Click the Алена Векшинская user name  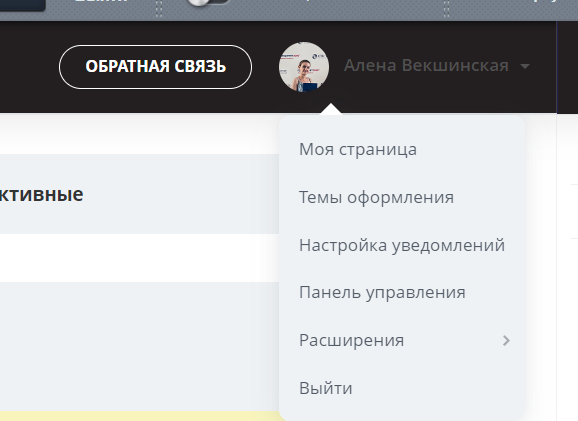(426, 66)
